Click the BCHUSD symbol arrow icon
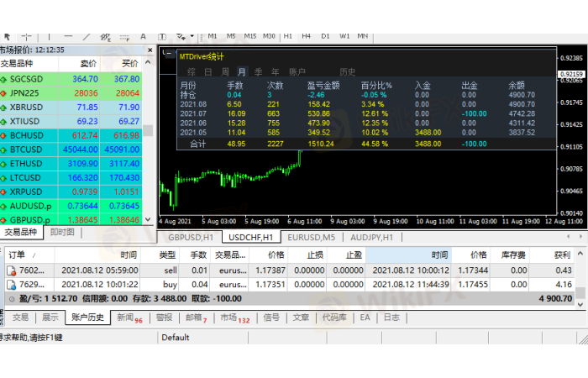The image size is (588, 378). (x=3, y=136)
